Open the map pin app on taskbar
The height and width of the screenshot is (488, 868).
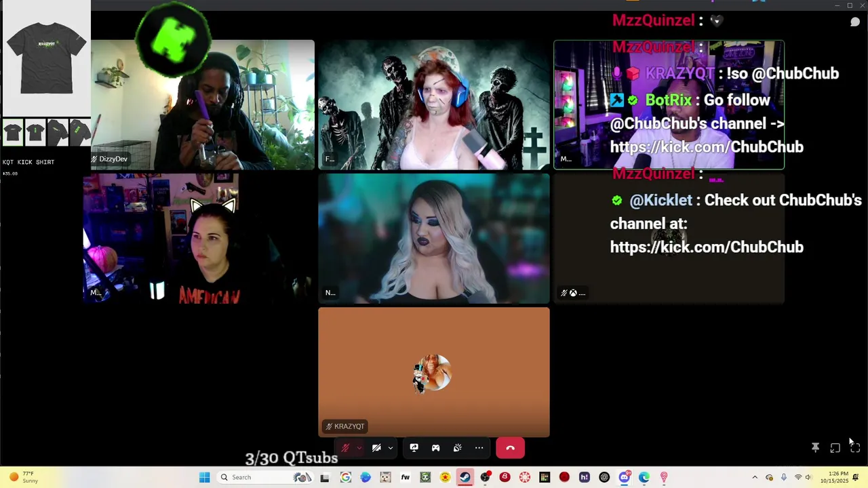pyautogui.click(x=664, y=477)
